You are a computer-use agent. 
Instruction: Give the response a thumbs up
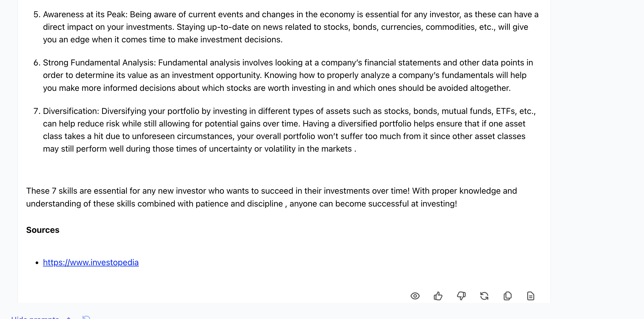click(x=438, y=296)
